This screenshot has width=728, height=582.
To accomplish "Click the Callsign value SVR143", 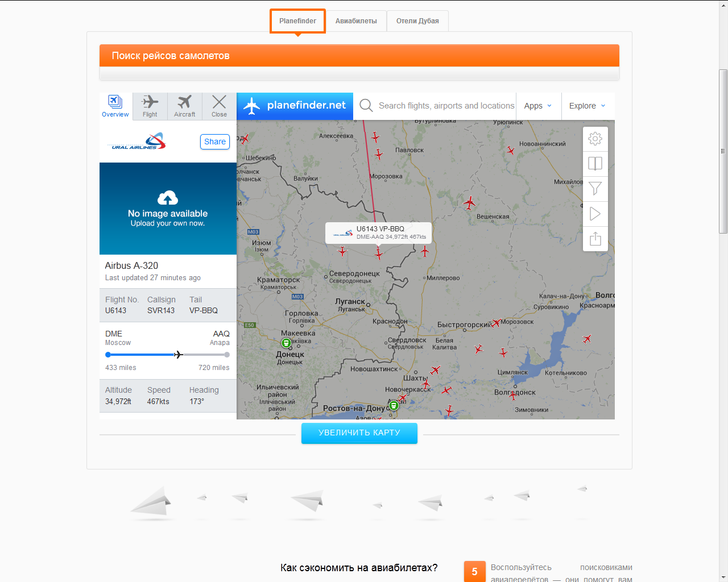I will 161,310.
